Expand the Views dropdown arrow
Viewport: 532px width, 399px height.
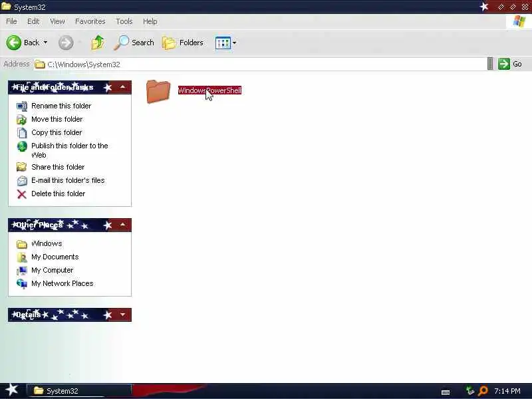click(x=235, y=43)
